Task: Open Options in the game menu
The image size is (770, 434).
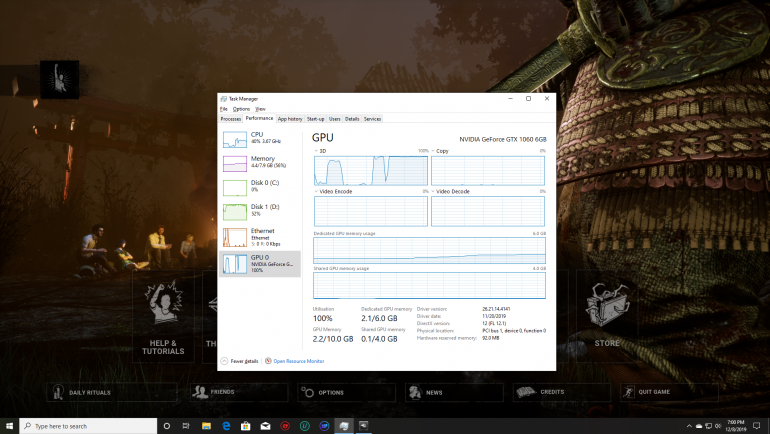Action: (x=347, y=392)
